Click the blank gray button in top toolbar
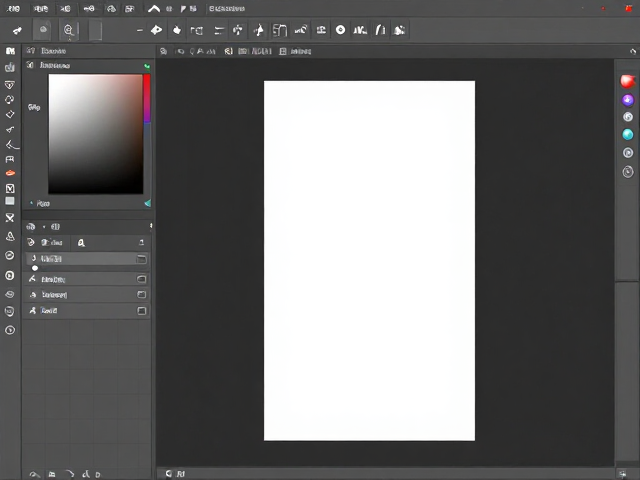The image size is (640, 480). [x=96, y=30]
